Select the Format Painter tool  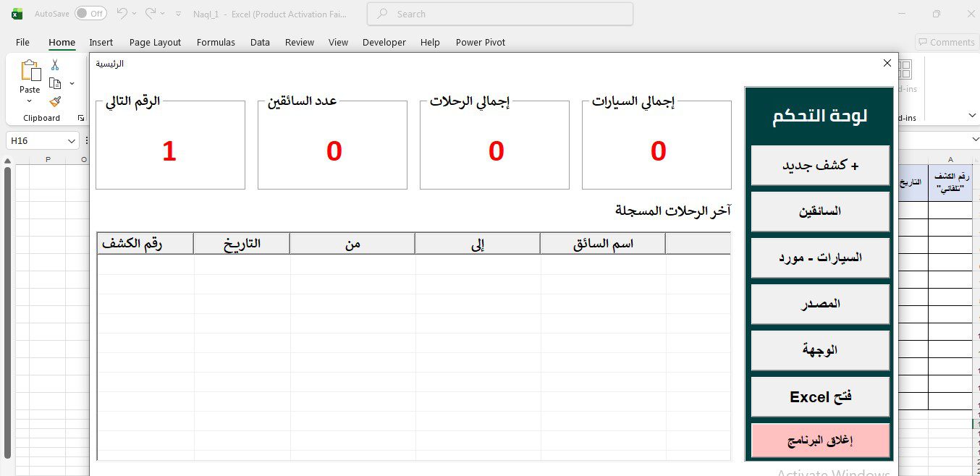(54, 101)
